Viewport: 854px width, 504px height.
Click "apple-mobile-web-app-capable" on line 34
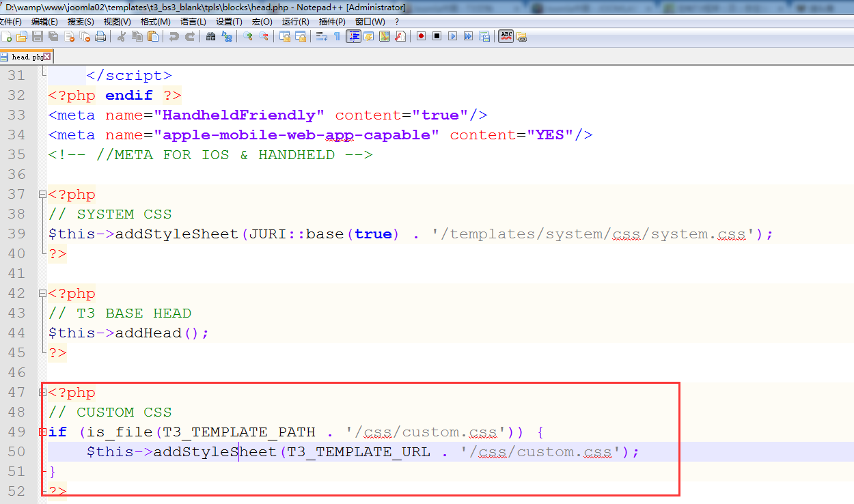(x=297, y=135)
